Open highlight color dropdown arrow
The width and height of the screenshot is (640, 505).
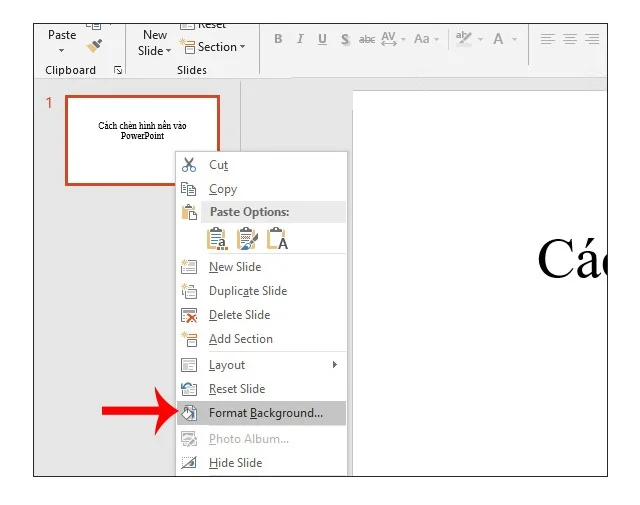[x=480, y=39]
